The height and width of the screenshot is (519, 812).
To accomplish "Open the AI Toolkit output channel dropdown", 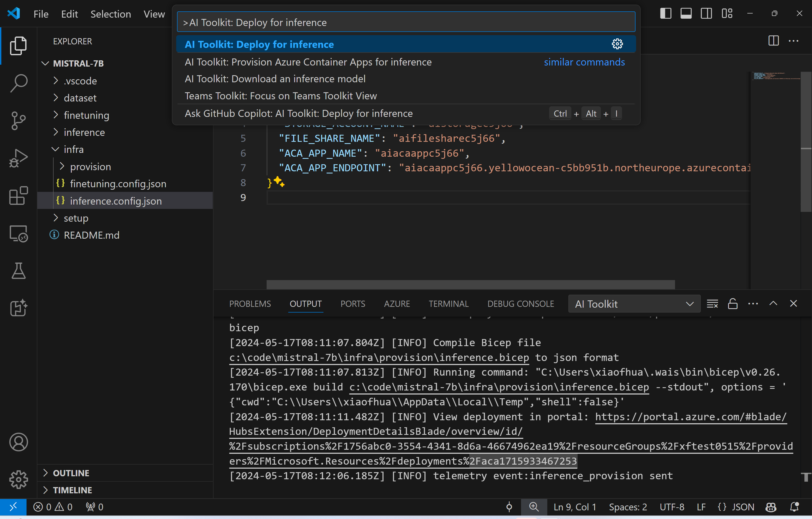I will click(x=634, y=304).
